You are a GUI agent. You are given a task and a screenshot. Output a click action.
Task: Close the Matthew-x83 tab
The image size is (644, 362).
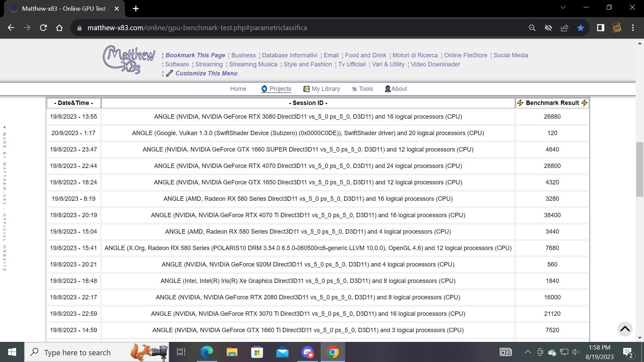click(x=117, y=9)
